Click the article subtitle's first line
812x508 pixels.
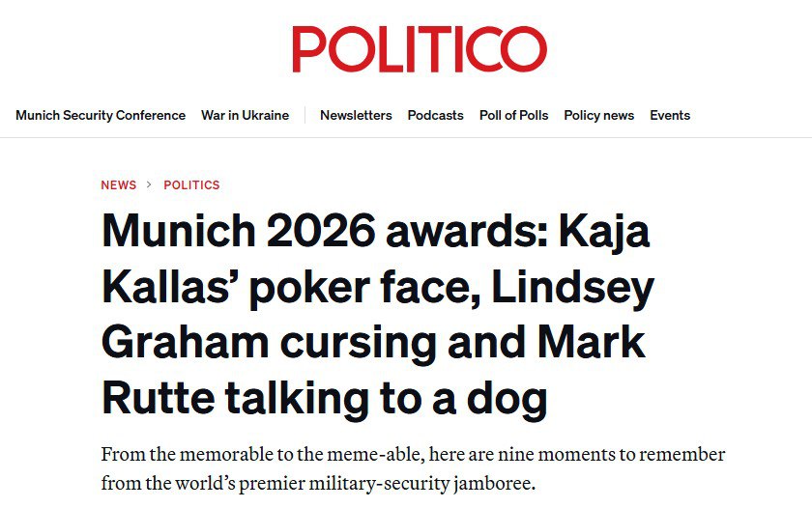(x=413, y=454)
